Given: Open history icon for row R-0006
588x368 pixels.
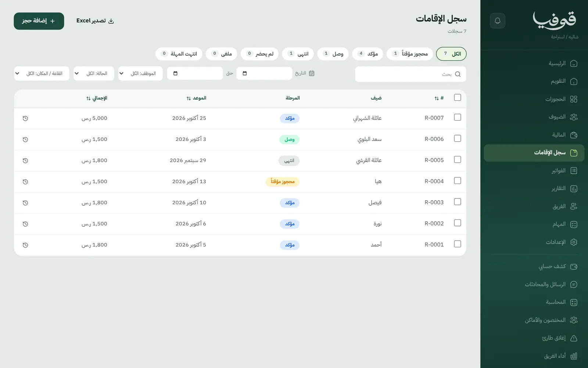Looking at the screenshot, I should pos(25,139).
